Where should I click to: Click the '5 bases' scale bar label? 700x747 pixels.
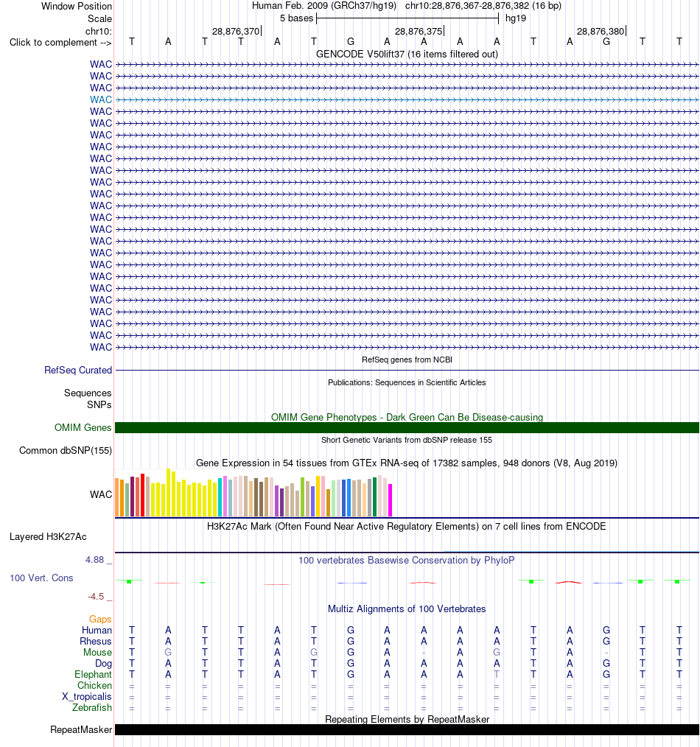tap(296, 18)
